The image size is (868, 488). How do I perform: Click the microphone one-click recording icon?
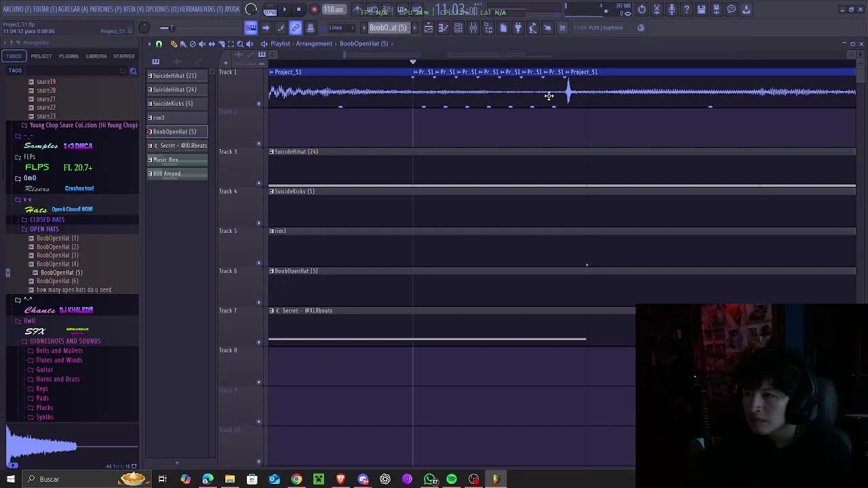671,9
